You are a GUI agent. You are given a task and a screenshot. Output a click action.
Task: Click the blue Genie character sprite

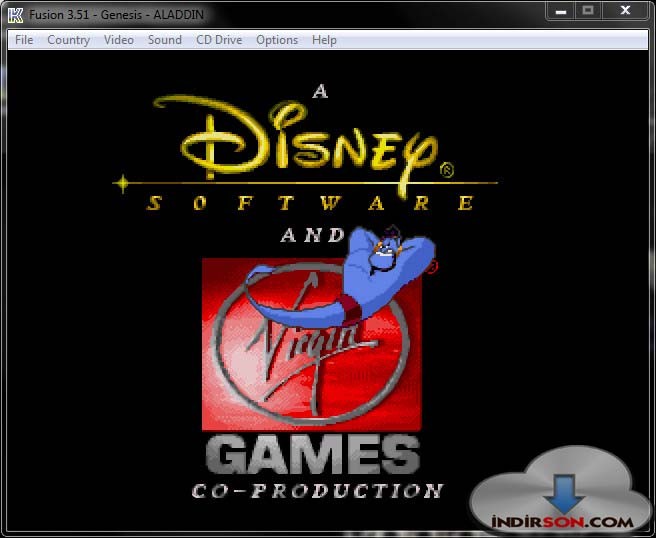(x=341, y=276)
